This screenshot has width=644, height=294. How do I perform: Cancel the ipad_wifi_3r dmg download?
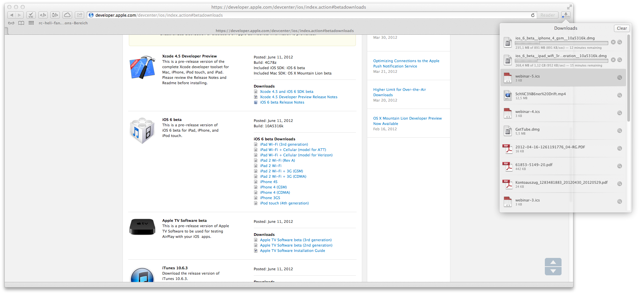coord(613,60)
